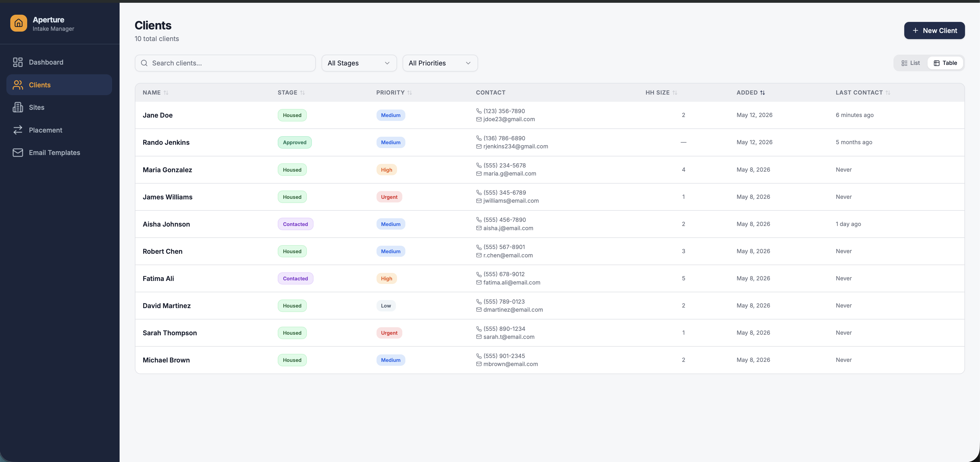Click Urgent priority badge for James Williams
The image size is (980, 462).
coord(389,197)
